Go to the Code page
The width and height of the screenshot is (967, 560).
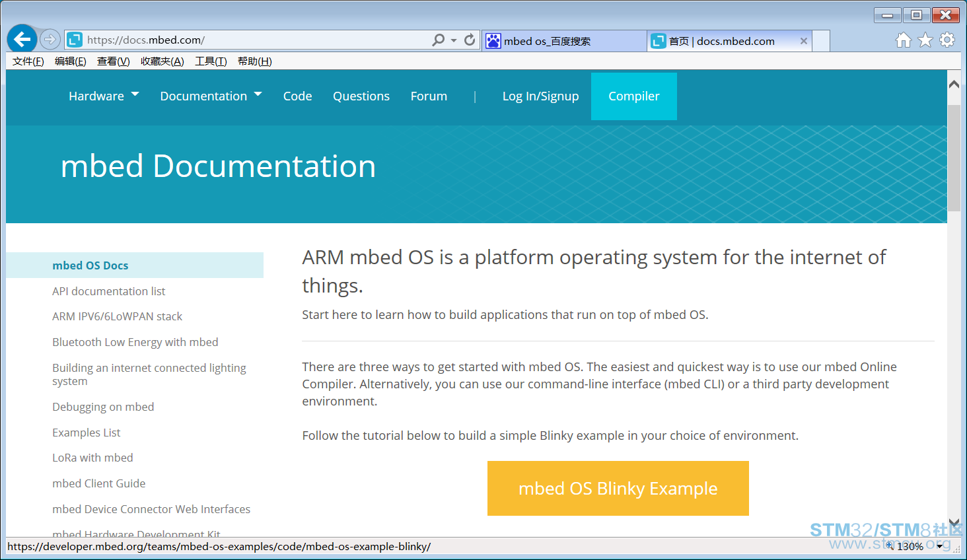click(298, 96)
